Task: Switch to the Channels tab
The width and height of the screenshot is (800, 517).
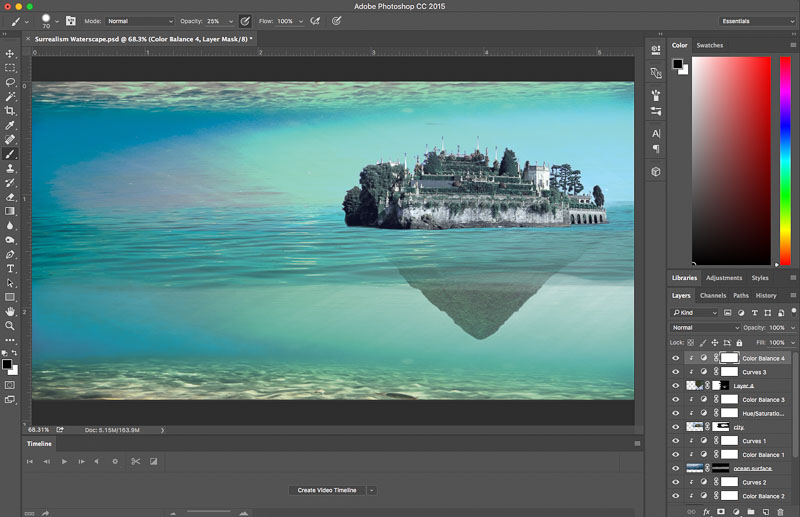Action: (713, 296)
